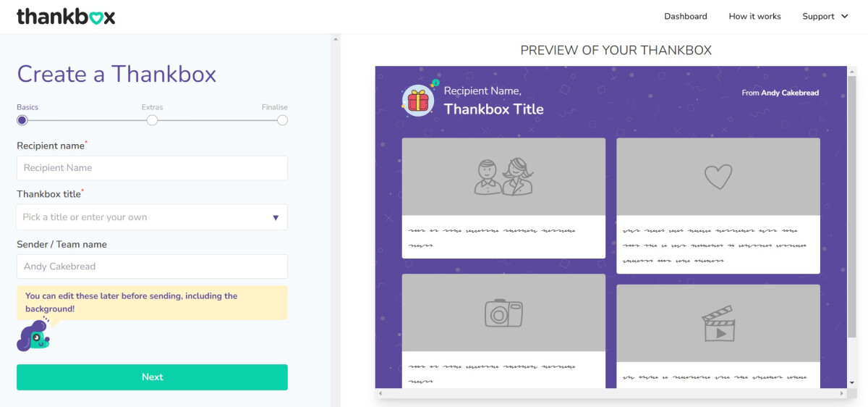Viewport: 868px width, 407px height.
Task: Select the Finalise step circle
Action: click(282, 120)
